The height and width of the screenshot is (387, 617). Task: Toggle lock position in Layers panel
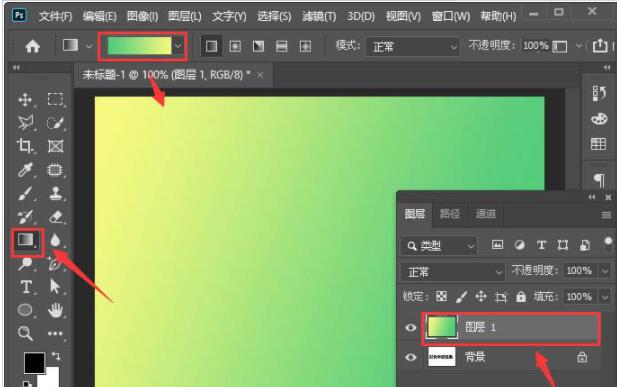click(x=481, y=296)
